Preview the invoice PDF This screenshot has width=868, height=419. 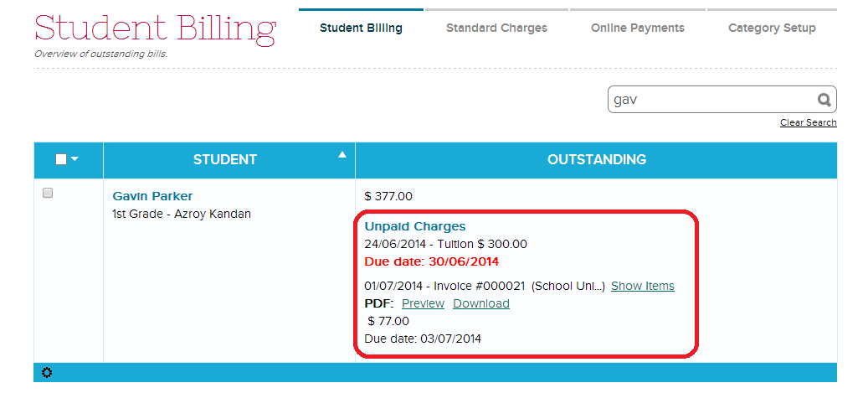click(423, 303)
